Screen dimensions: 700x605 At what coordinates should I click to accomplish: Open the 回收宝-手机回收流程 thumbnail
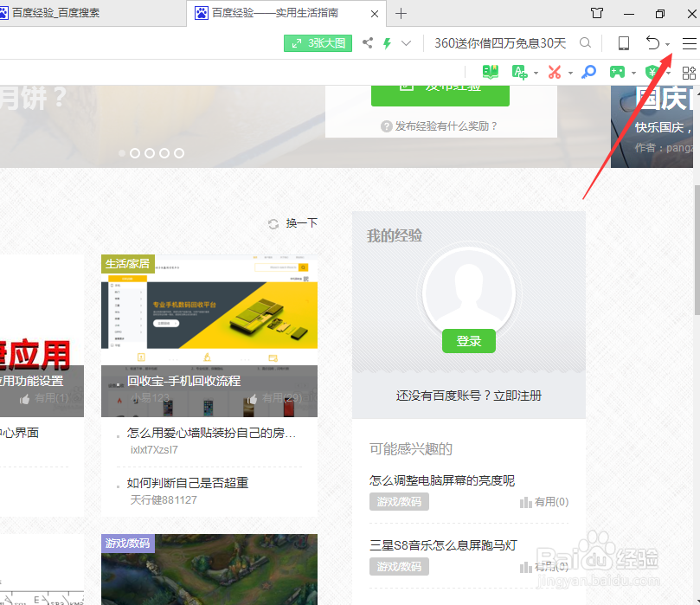(209, 335)
